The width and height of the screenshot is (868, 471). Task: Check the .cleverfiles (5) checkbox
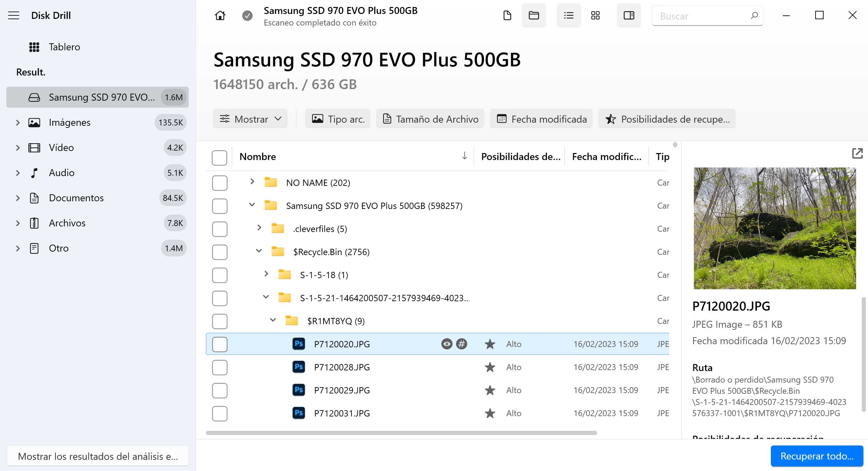click(219, 229)
